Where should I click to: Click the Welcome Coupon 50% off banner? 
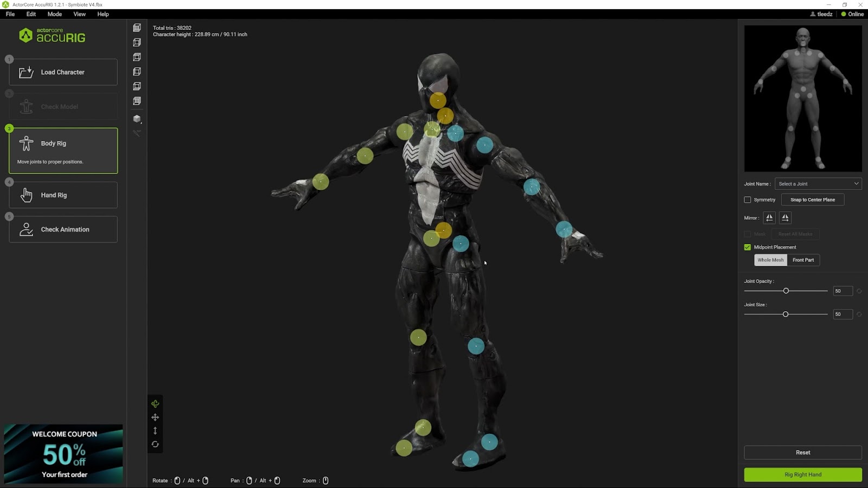(63, 454)
